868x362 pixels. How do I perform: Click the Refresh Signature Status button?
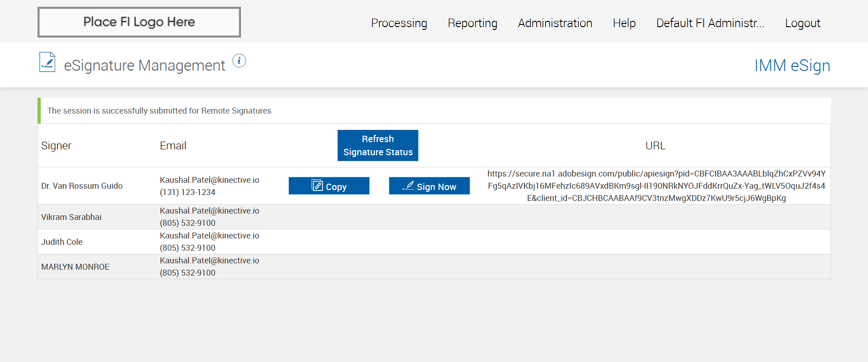pos(377,145)
